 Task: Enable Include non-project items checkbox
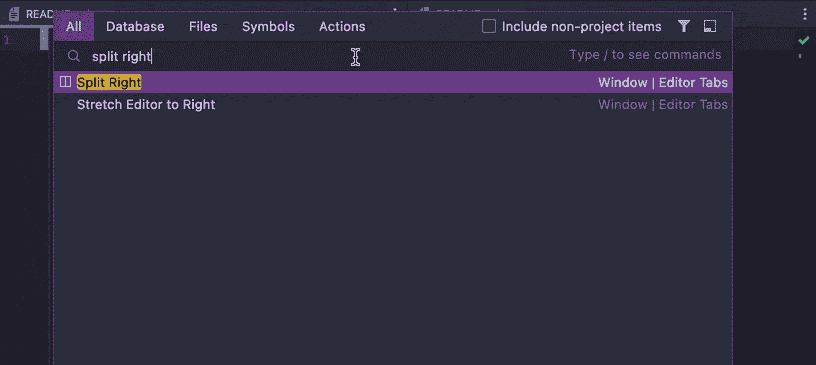pyautogui.click(x=489, y=27)
